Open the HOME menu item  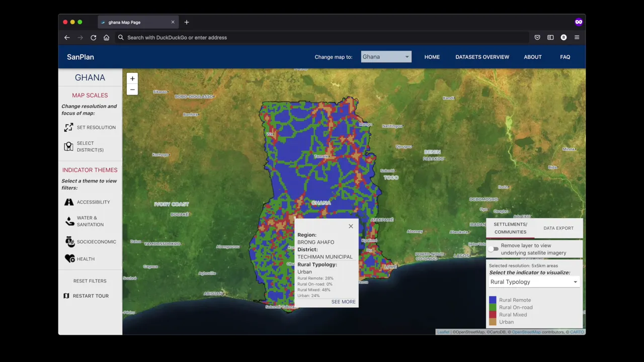[432, 57]
